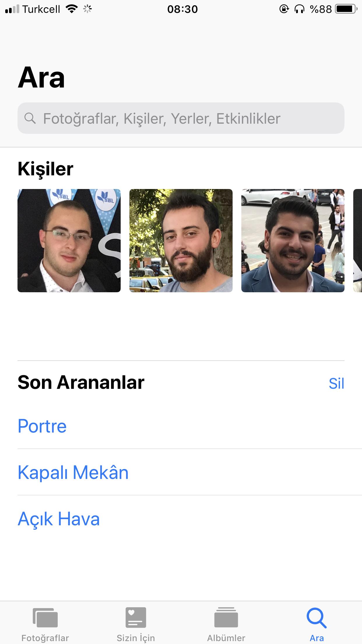362x644 pixels.
Task: Open the Sizin İçin tab icon
Action: (x=136, y=617)
